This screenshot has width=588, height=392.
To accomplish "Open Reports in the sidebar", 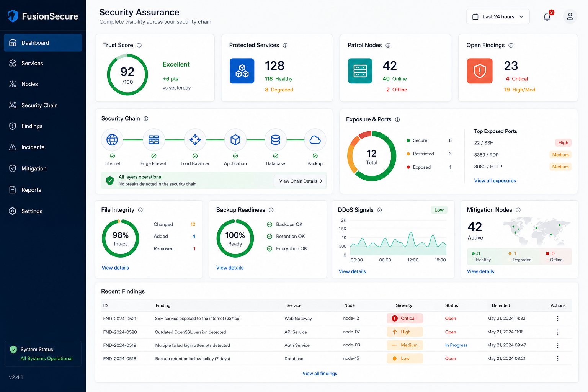I will (43, 190).
